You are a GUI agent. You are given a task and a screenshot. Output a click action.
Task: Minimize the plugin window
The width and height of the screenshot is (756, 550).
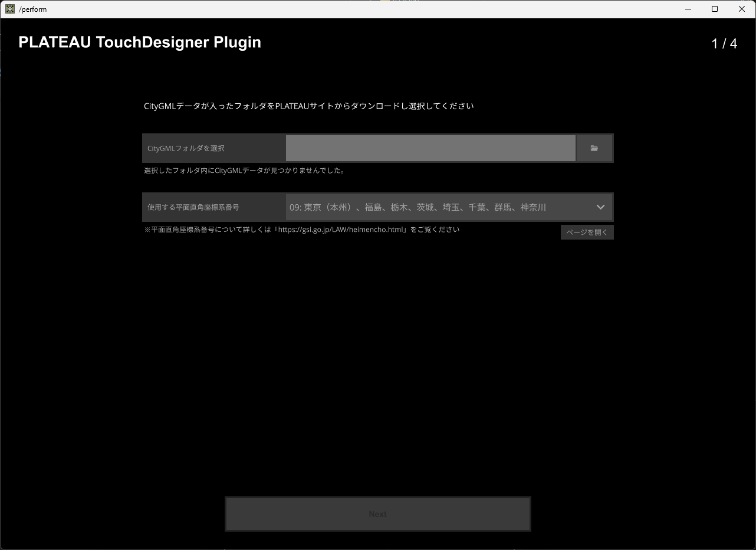pos(688,9)
